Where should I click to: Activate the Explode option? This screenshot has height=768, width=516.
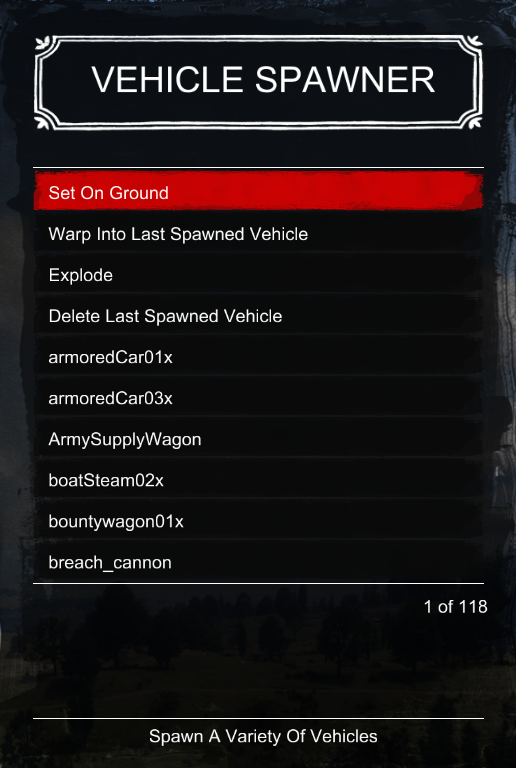point(258,275)
